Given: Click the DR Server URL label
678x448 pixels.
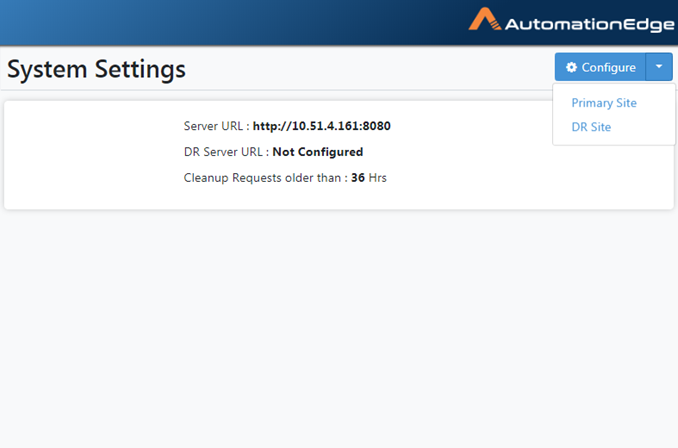Looking at the screenshot, I should click(x=223, y=152).
